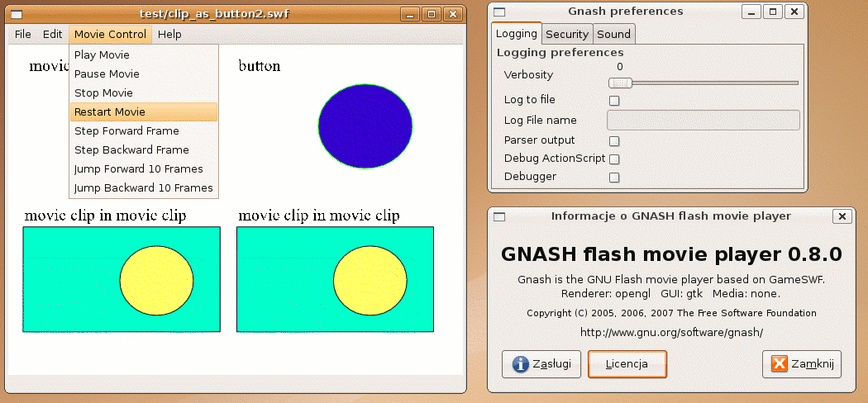Open window menu icon of swf player

click(x=17, y=14)
